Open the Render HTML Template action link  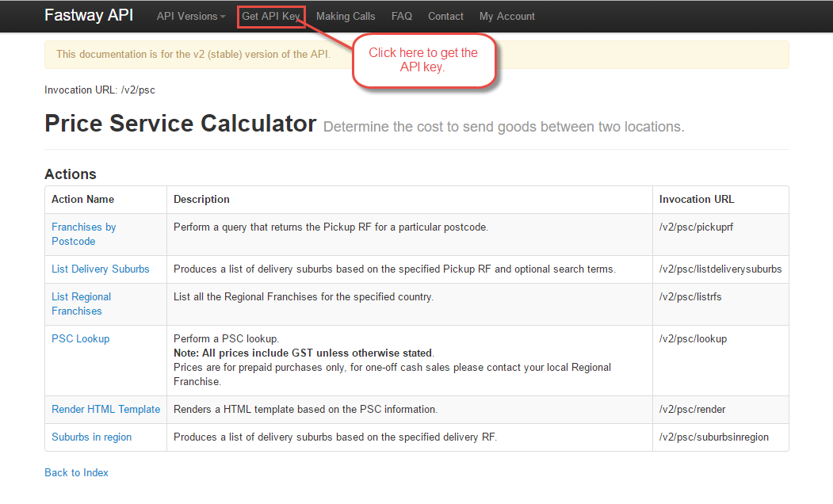click(105, 409)
